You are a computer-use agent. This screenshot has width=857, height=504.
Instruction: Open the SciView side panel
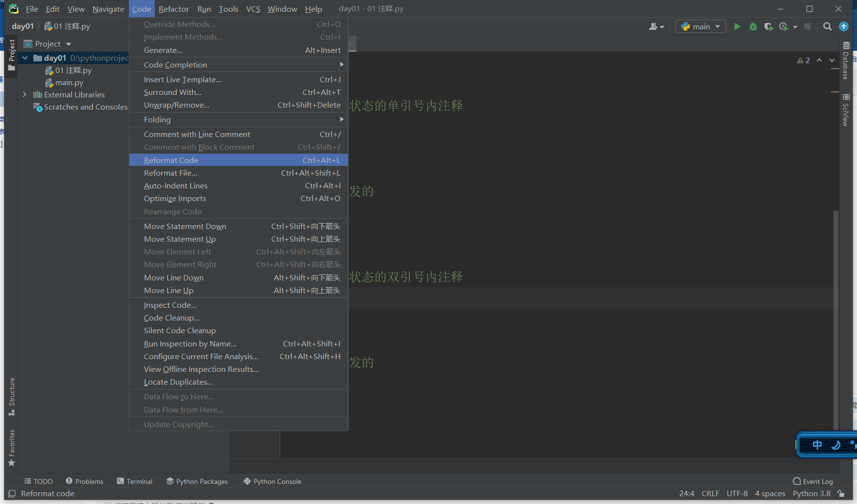click(846, 110)
